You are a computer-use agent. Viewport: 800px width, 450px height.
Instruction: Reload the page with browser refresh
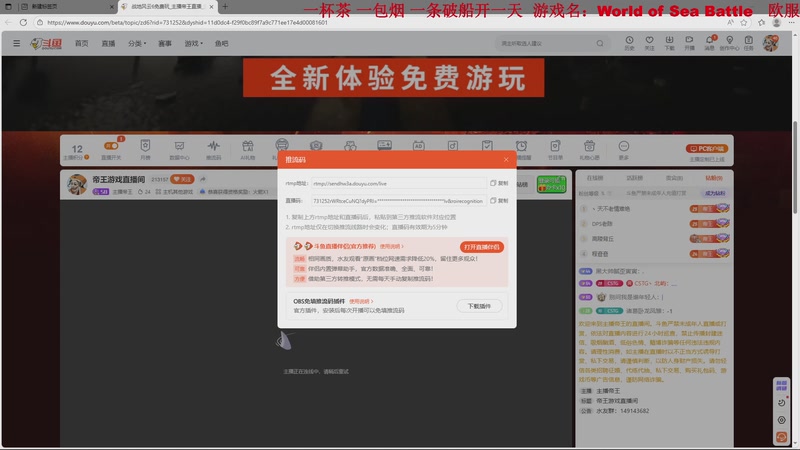point(23,22)
